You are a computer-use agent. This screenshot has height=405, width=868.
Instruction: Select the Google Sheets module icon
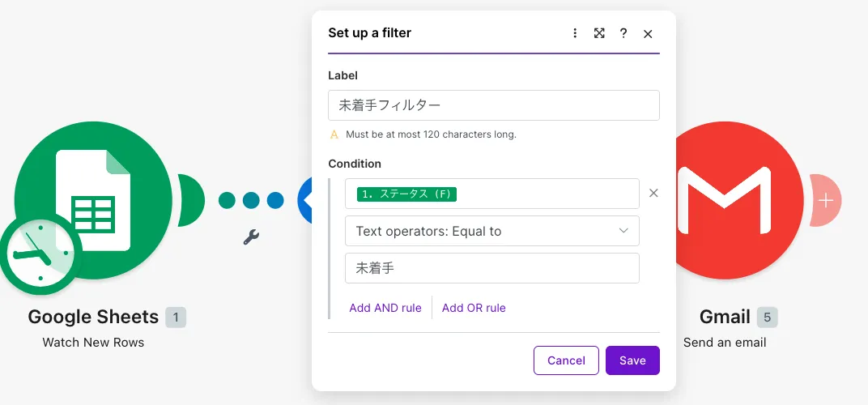[93, 201]
